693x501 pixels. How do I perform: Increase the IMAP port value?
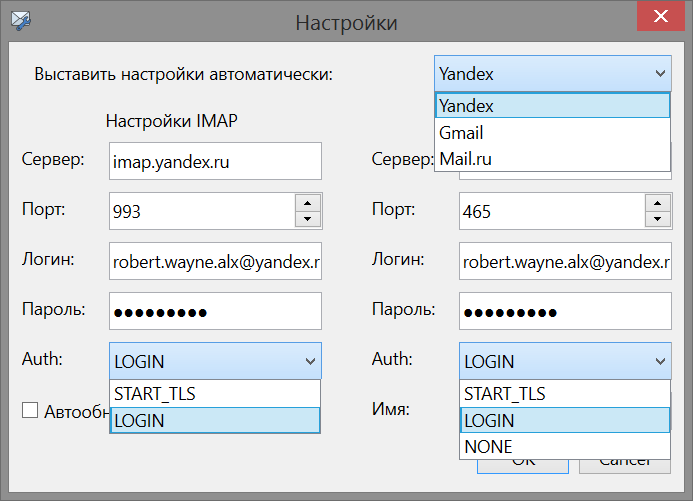point(308,203)
